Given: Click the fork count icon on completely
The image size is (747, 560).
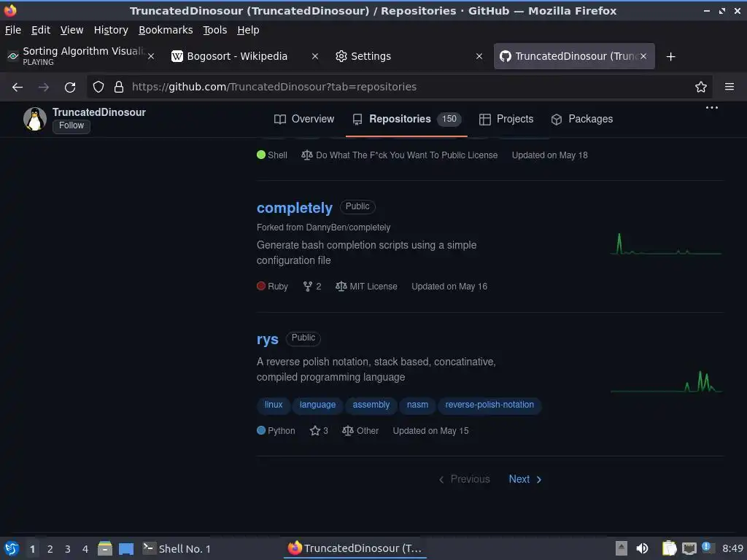Looking at the screenshot, I should (308, 287).
